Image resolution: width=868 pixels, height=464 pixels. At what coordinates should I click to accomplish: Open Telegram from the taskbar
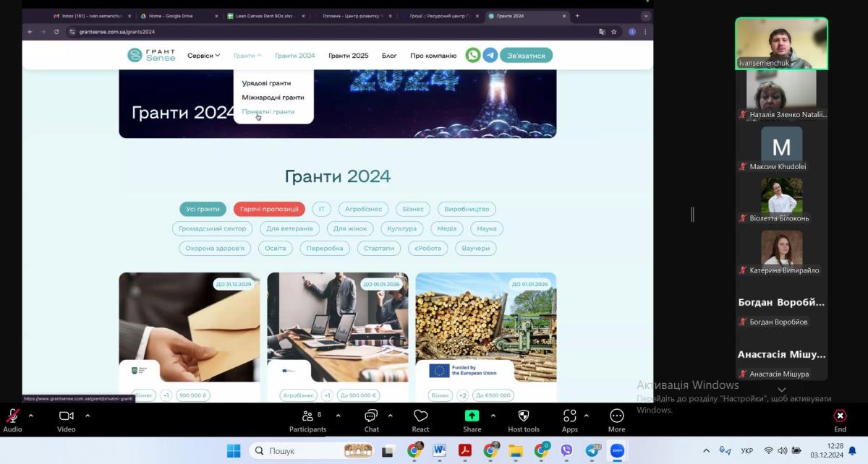tap(592, 450)
